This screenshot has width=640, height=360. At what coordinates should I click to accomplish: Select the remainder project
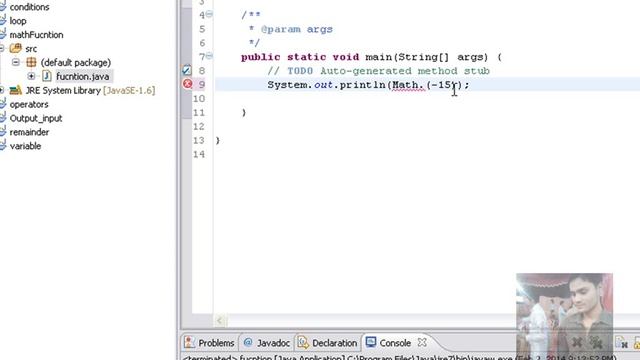29,132
